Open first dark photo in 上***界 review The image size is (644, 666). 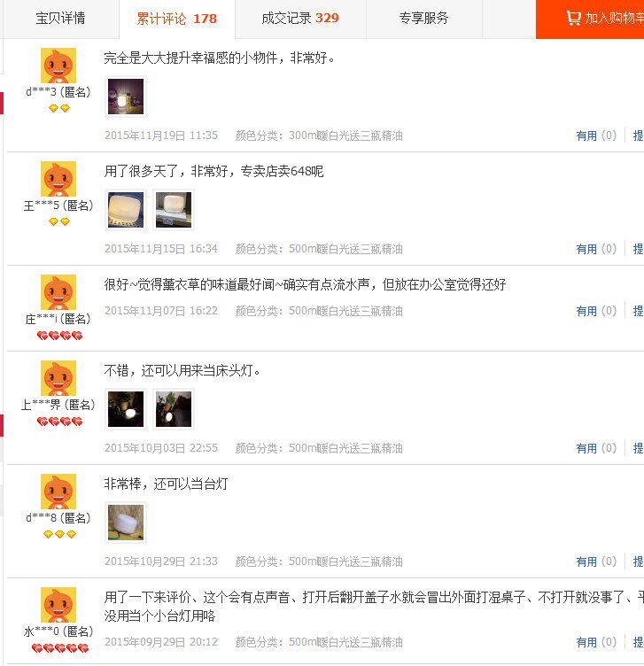(x=126, y=409)
